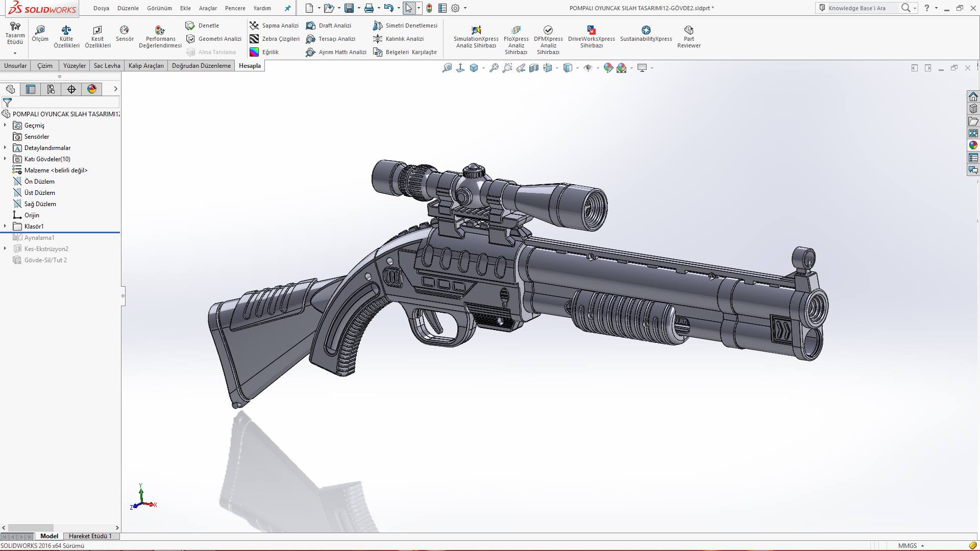Open the Görünüm menu
The height and width of the screenshot is (551, 980).
click(x=159, y=8)
